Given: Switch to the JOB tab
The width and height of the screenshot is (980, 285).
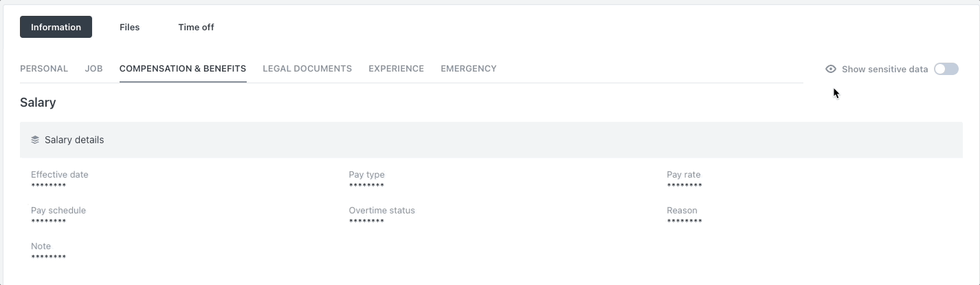Looking at the screenshot, I should (x=93, y=69).
